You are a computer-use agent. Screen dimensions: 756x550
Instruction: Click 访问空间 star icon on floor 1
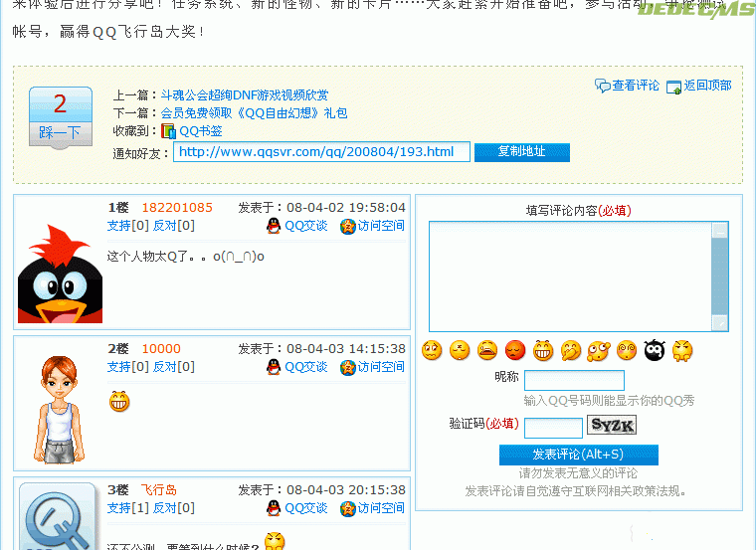pyautogui.click(x=347, y=226)
